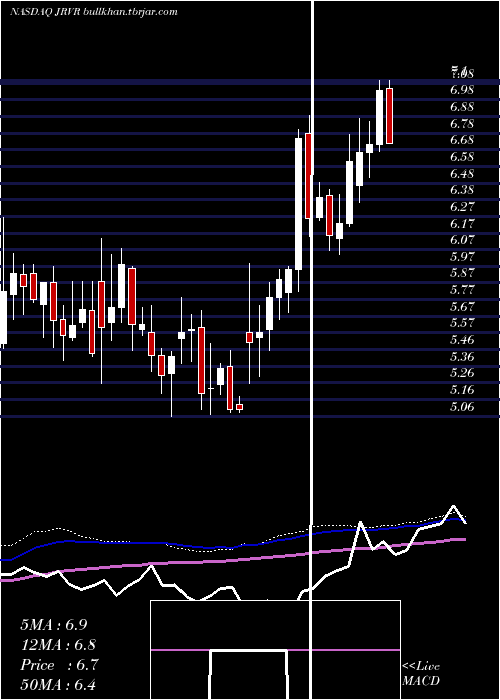Click the 6.58 price axis label
The width and height of the screenshot is (500, 700).
(x=462, y=157)
